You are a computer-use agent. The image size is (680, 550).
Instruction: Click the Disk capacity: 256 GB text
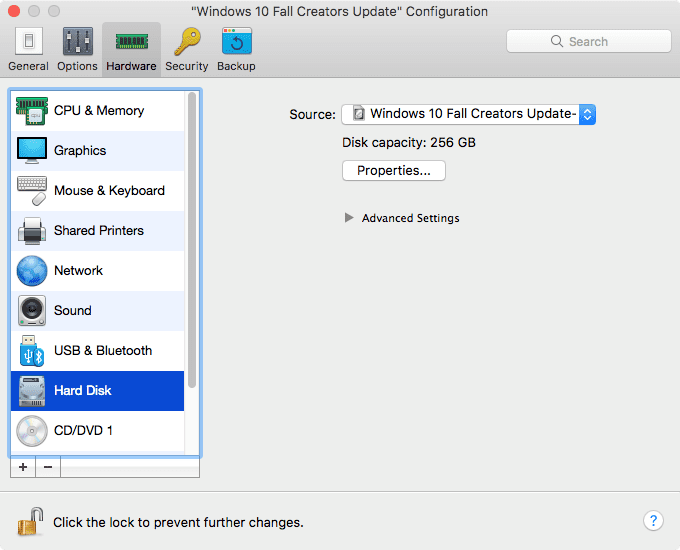point(409,142)
